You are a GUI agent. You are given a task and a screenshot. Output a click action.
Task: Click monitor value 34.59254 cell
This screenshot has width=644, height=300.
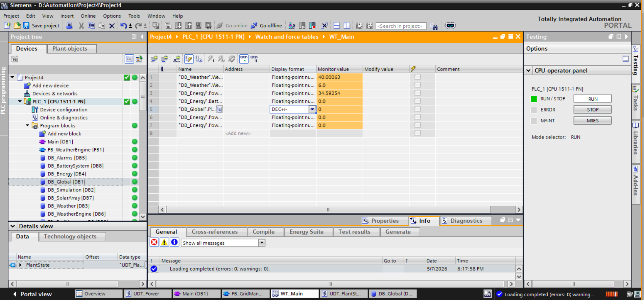click(339, 93)
